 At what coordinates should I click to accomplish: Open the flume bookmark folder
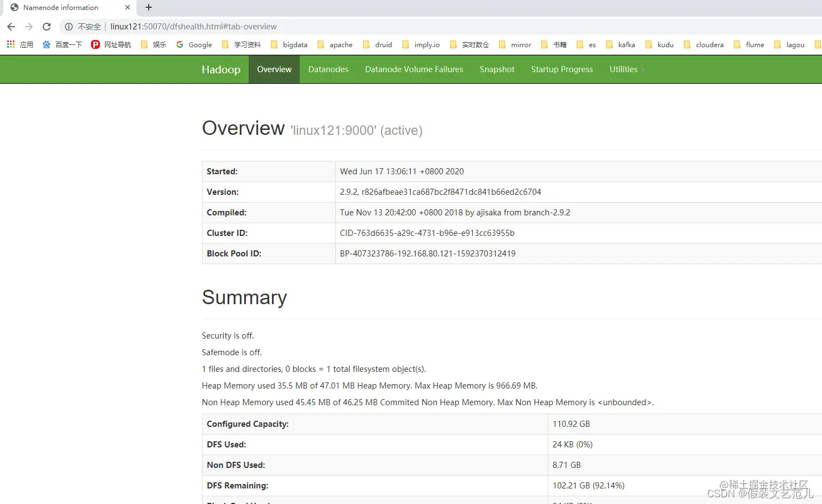tap(749, 44)
